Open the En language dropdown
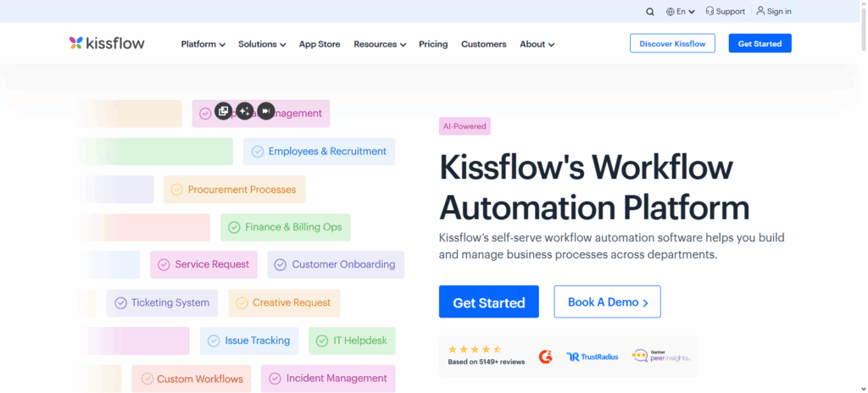The width and height of the screenshot is (868, 393). [685, 12]
